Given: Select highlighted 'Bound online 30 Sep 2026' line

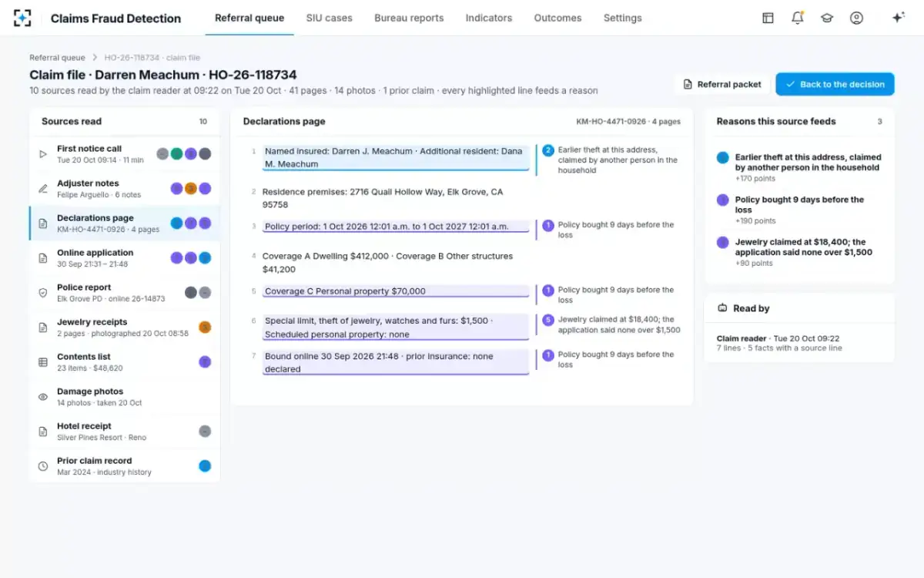Looking at the screenshot, I should tap(396, 362).
